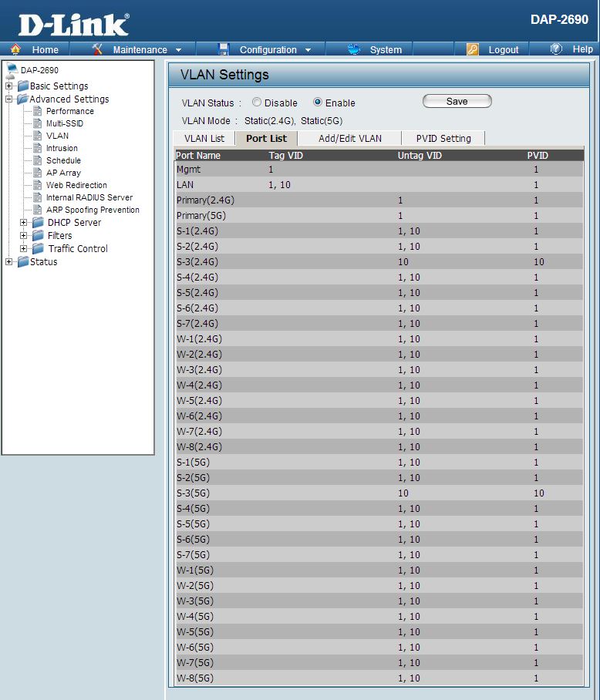600x700 pixels.
Task: Click the Configuration floppy disk icon
Action: click(x=224, y=49)
